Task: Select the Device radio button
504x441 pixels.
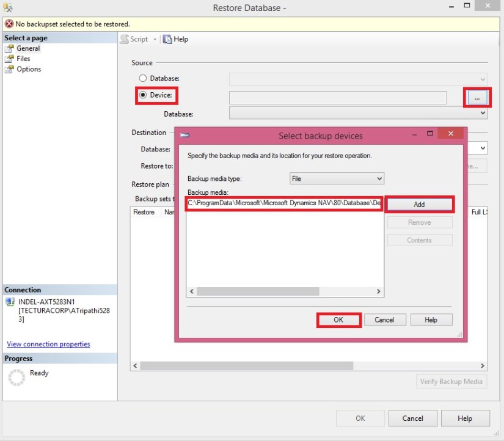Action: pos(142,94)
